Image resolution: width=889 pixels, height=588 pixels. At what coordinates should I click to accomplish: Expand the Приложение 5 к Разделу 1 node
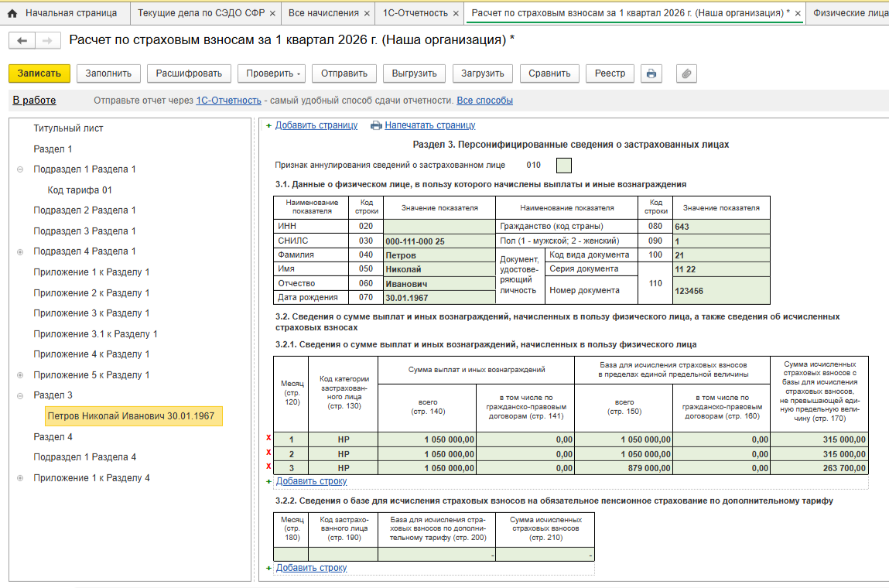click(19, 375)
